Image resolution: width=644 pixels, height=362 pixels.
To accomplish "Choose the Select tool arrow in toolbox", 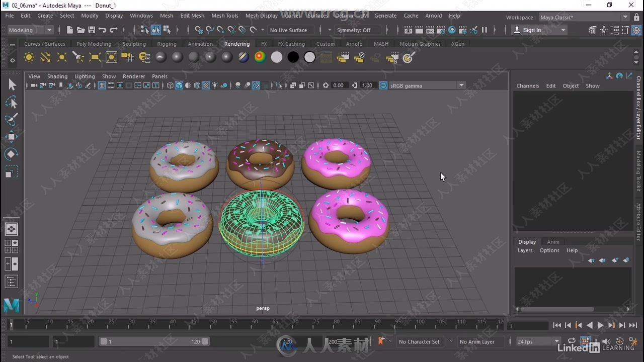I will 12,85.
